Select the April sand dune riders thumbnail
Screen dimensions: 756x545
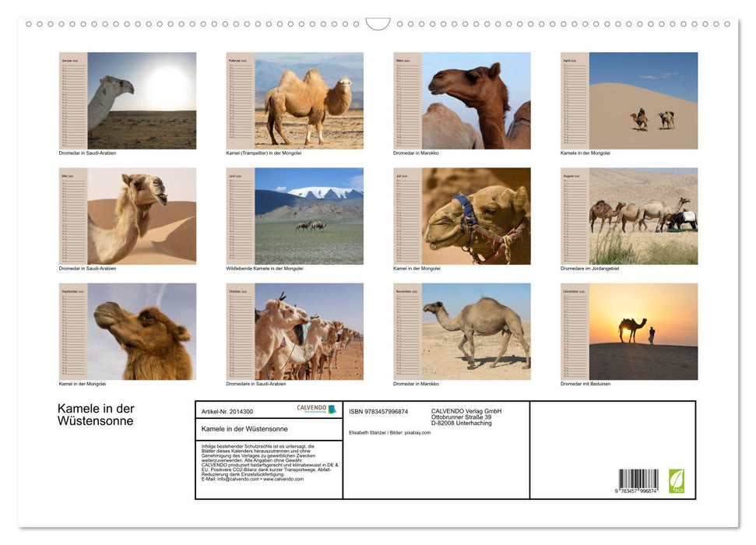643,100
